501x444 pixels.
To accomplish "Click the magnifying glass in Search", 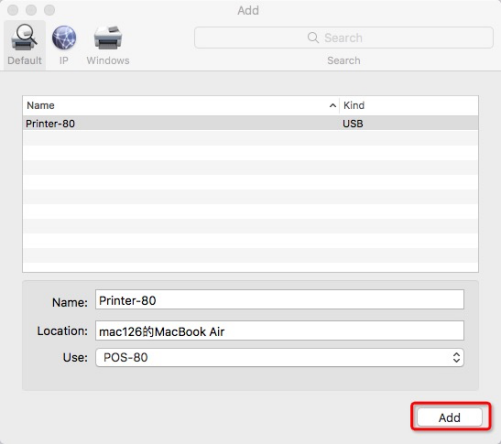I will pyautogui.click(x=313, y=37).
